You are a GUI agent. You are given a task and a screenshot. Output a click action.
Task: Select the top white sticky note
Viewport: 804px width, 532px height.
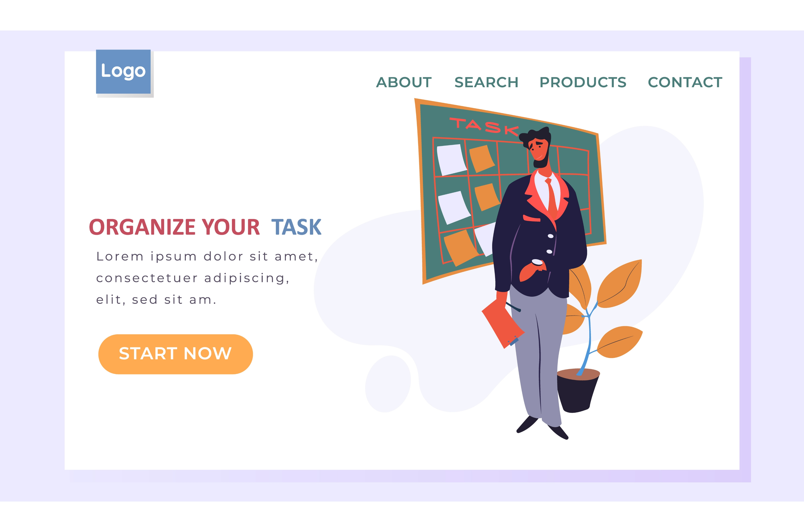pos(451,159)
